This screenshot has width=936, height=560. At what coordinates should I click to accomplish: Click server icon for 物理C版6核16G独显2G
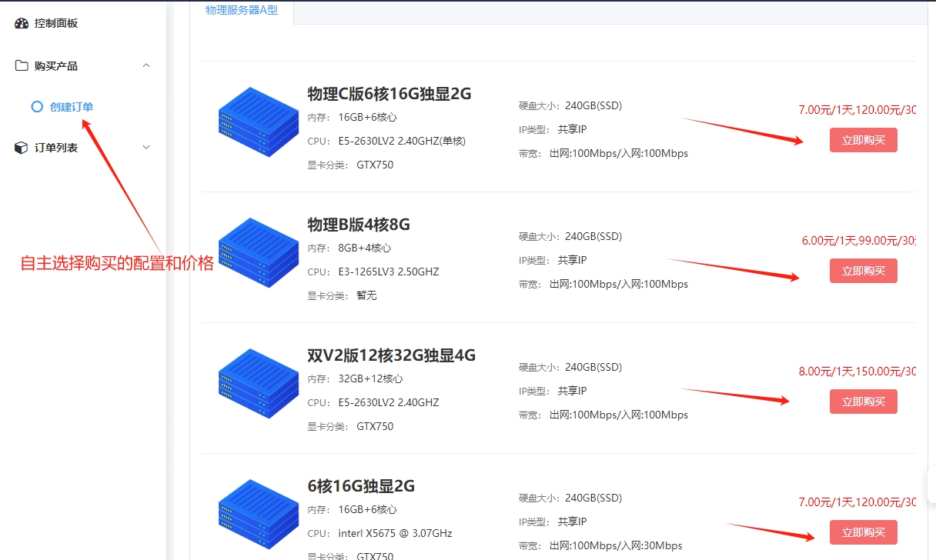258,121
